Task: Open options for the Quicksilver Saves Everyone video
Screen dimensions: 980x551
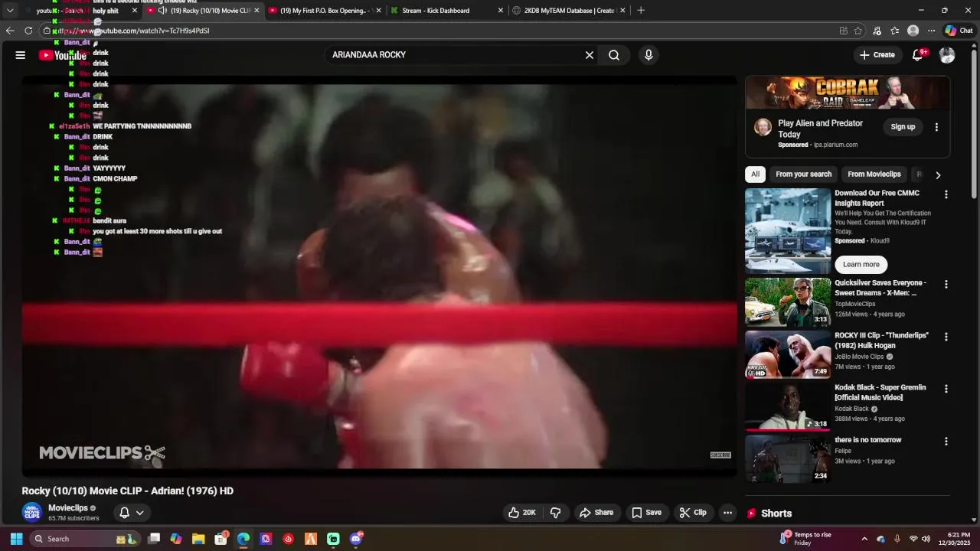Action: [946, 285]
